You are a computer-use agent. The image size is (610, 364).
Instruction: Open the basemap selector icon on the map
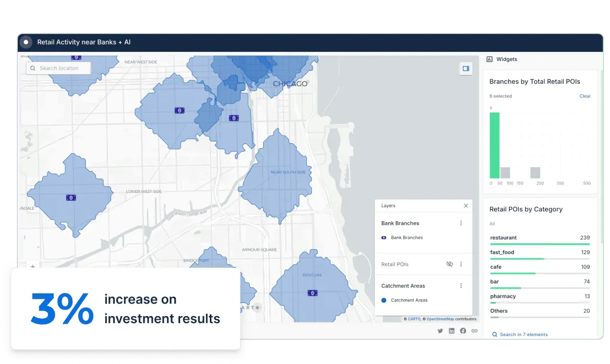(x=466, y=68)
